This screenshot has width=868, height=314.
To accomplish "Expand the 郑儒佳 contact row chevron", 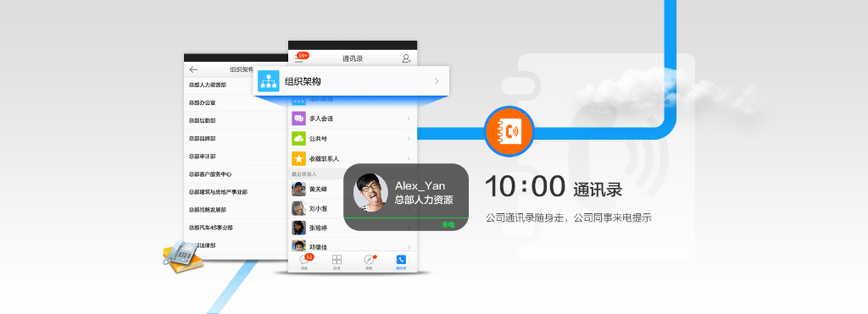I will tap(409, 246).
